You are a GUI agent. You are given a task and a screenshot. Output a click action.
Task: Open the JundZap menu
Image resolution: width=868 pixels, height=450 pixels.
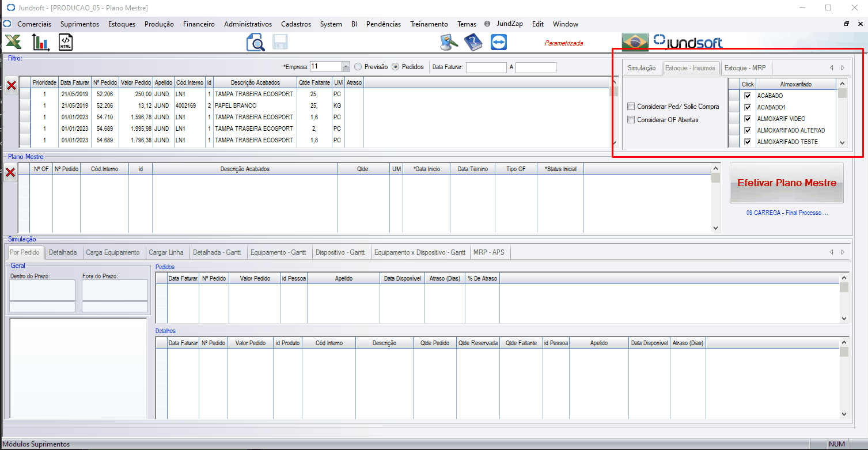coord(509,24)
